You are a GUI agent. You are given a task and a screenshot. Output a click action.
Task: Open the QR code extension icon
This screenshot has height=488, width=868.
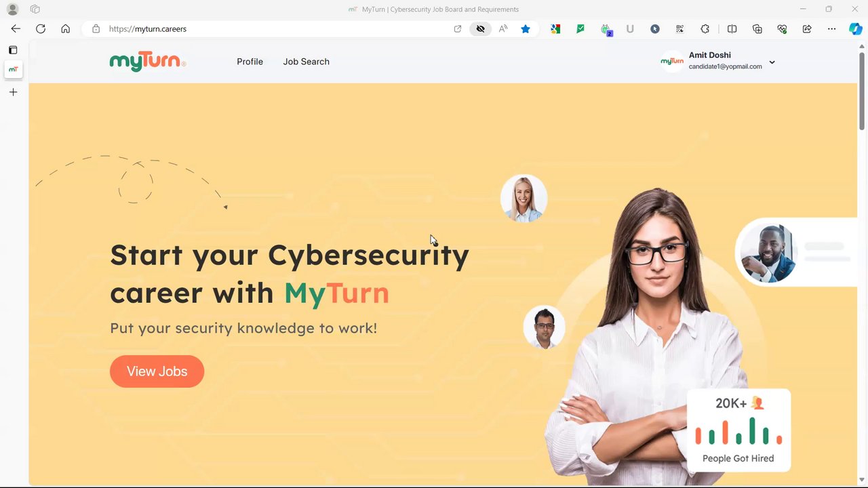[679, 29]
